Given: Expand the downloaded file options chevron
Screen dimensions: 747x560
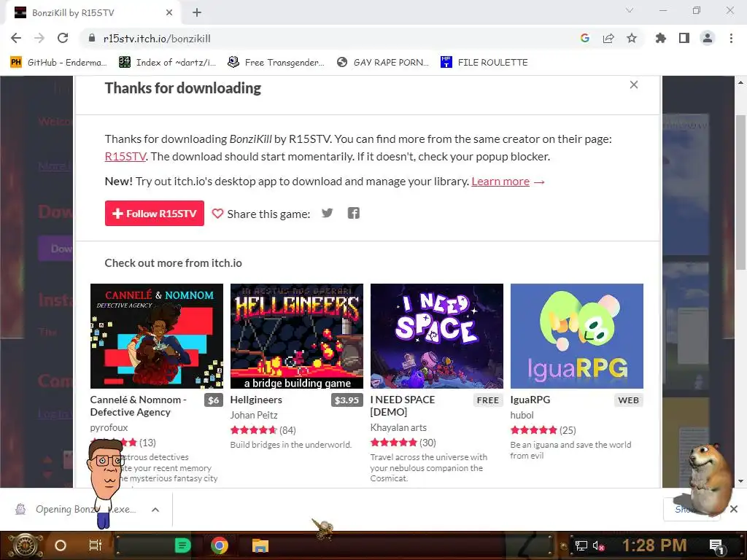Looking at the screenshot, I should click(x=155, y=510).
